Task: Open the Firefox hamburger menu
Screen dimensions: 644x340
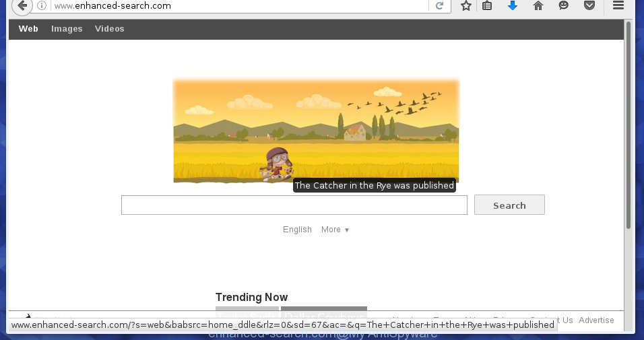Action: pos(618,5)
